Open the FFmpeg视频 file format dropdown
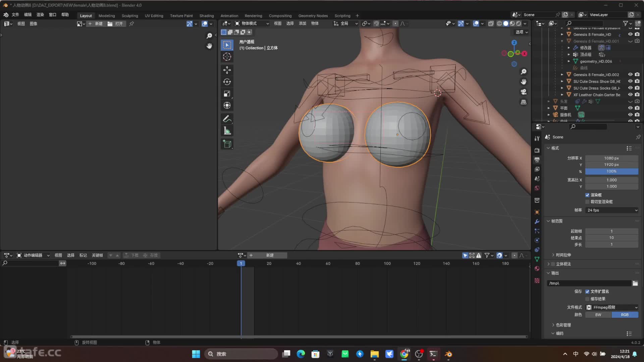The height and width of the screenshot is (362, 644). point(612,307)
